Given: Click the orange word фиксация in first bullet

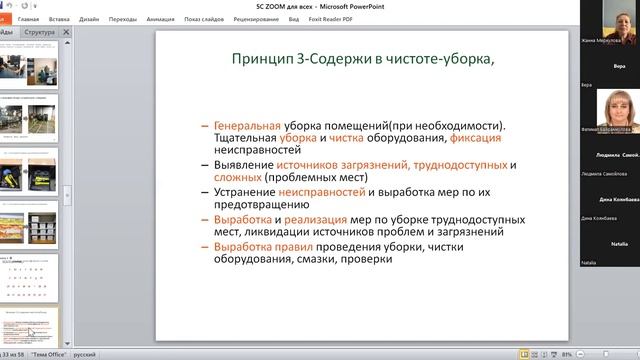Looking at the screenshot, I should (475, 138).
